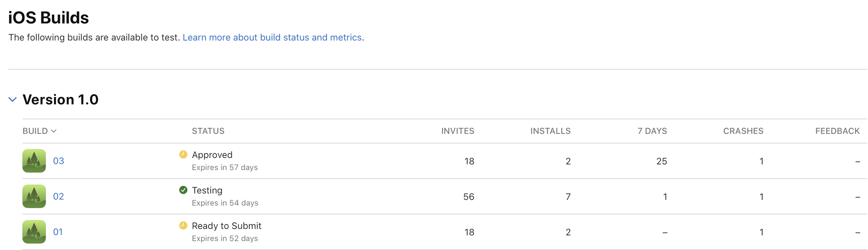Viewport: 868px width, 250px height.
Task: Click the chevron next to Version 1.0
Action: [13, 99]
